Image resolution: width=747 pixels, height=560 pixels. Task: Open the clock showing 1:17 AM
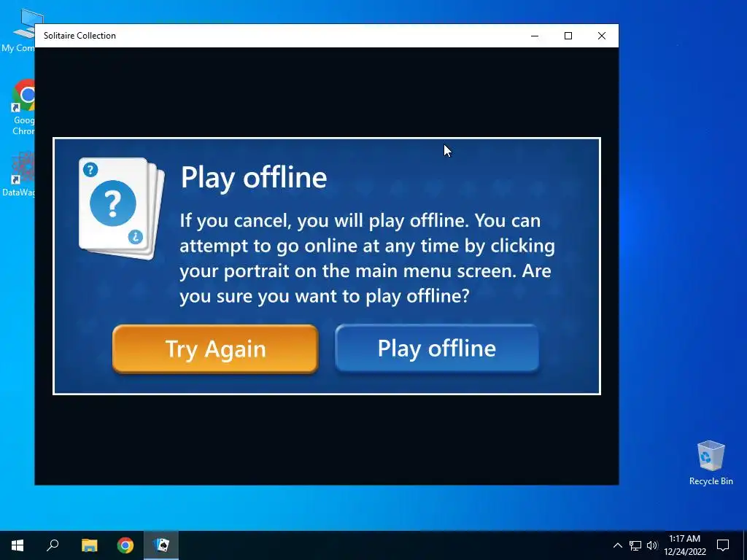(685, 545)
